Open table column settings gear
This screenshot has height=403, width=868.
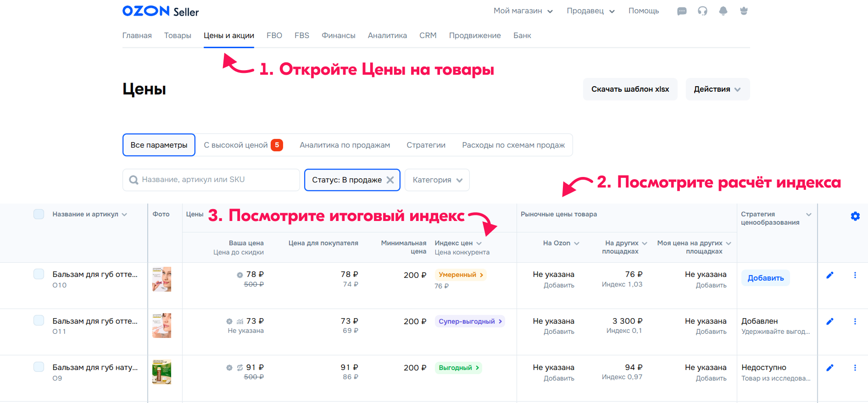click(x=855, y=216)
